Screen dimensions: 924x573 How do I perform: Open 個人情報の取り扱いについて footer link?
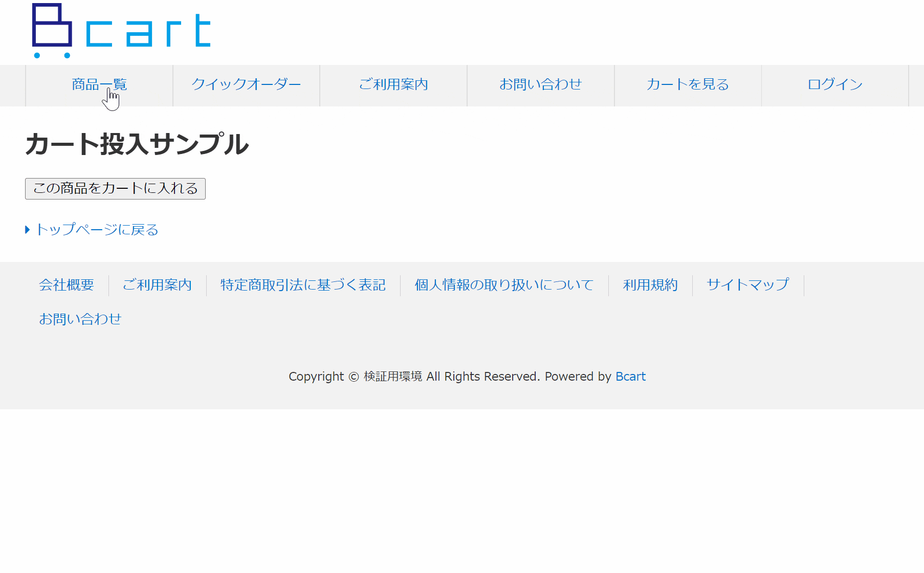pyautogui.click(x=504, y=285)
